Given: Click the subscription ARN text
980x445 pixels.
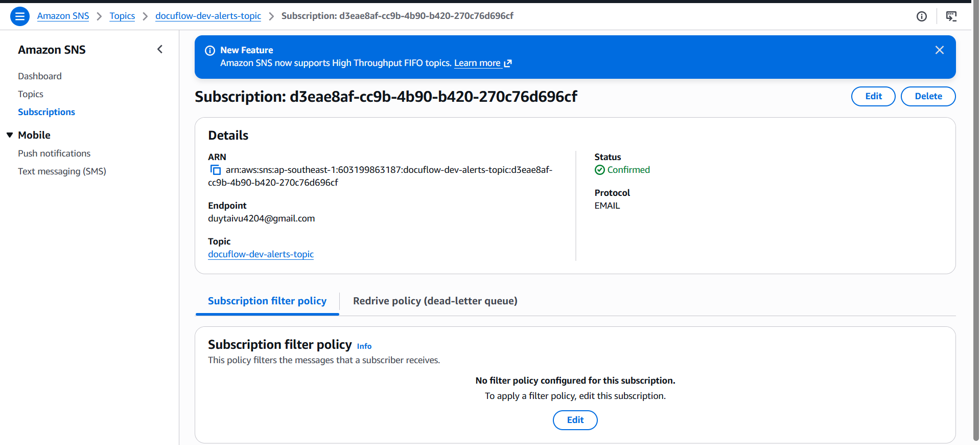Looking at the screenshot, I should (x=380, y=176).
